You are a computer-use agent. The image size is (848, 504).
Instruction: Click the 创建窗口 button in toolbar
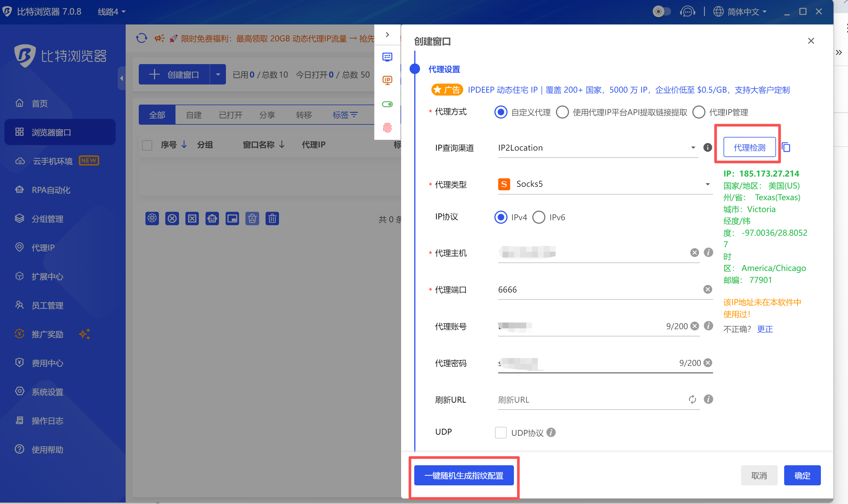coord(174,74)
